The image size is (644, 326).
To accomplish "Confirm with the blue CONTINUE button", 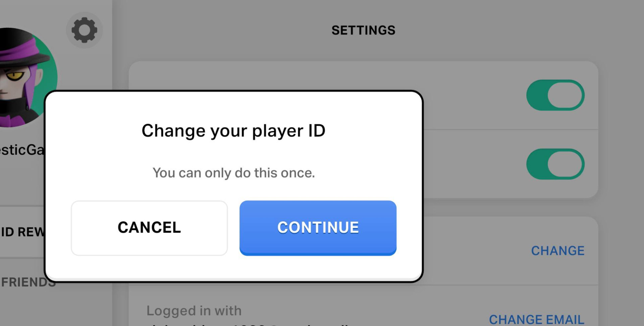I will (318, 228).
